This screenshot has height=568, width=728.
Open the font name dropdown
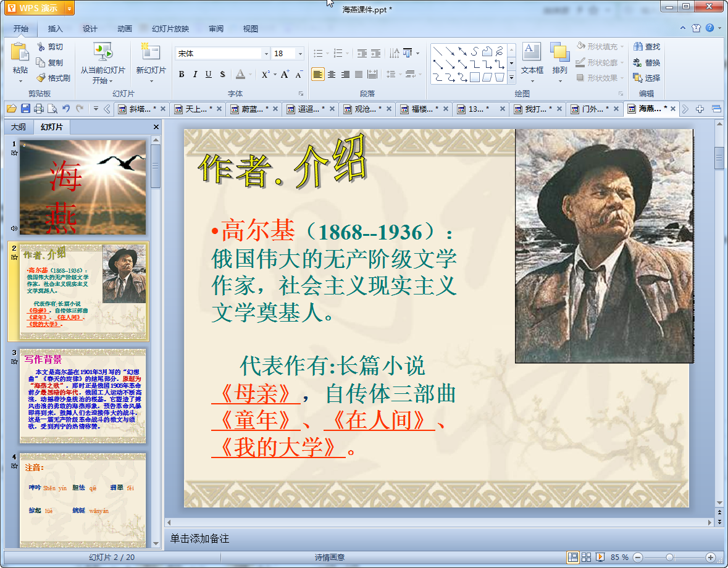(267, 54)
